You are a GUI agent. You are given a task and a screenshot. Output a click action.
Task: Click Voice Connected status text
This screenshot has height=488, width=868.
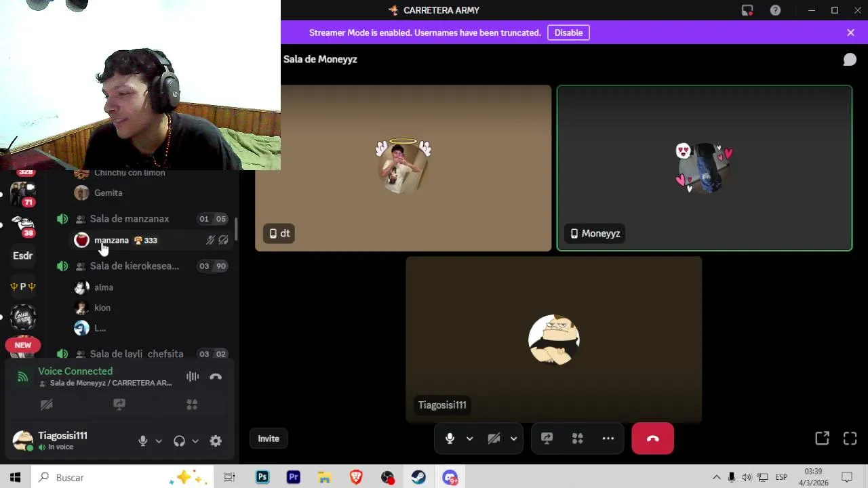pos(75,371)
